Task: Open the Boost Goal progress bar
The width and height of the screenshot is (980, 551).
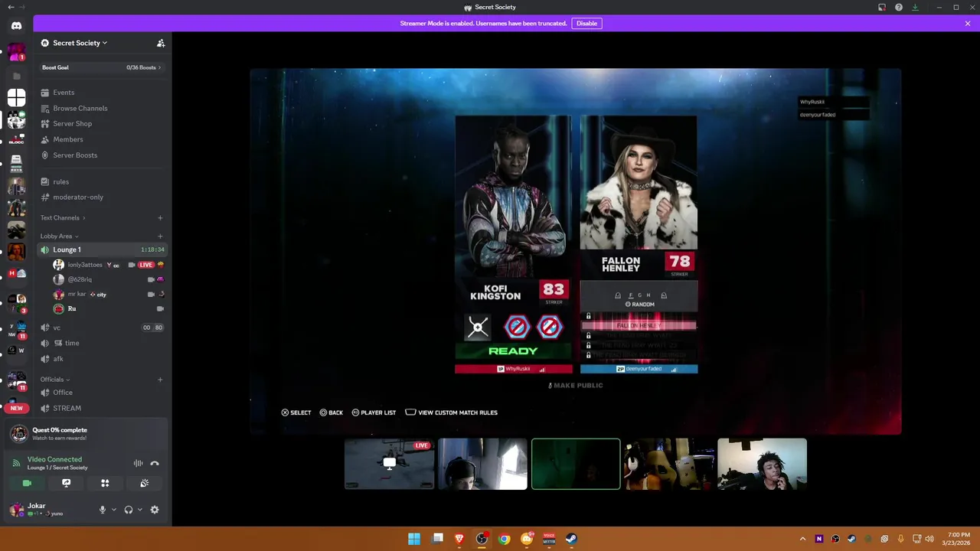Action: click(103, 67)
